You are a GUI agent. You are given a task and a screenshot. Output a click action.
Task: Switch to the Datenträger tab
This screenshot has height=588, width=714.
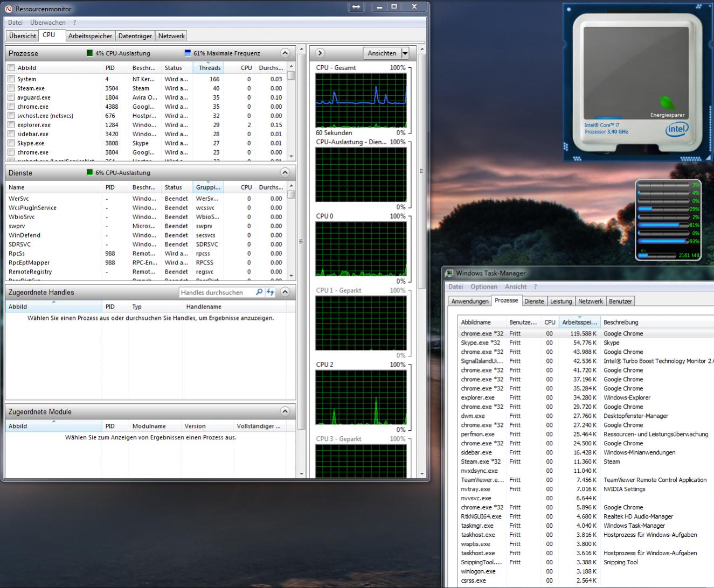coord(135,36)
